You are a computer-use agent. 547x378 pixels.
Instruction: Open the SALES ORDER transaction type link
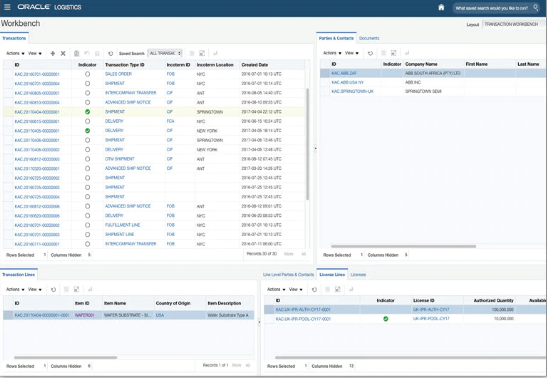click(118, 74)
